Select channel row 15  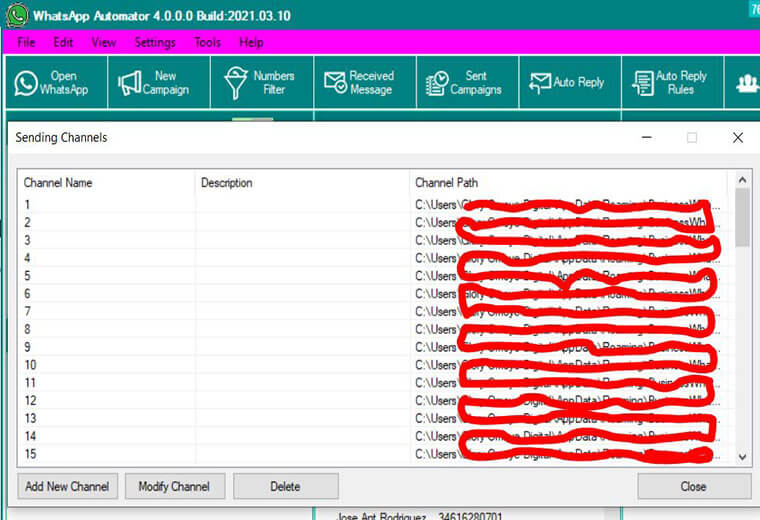(x=372, y=454)
